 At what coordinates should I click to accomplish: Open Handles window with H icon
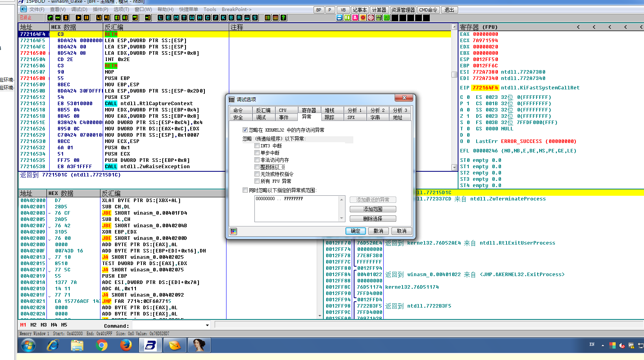tap(200, 18)
